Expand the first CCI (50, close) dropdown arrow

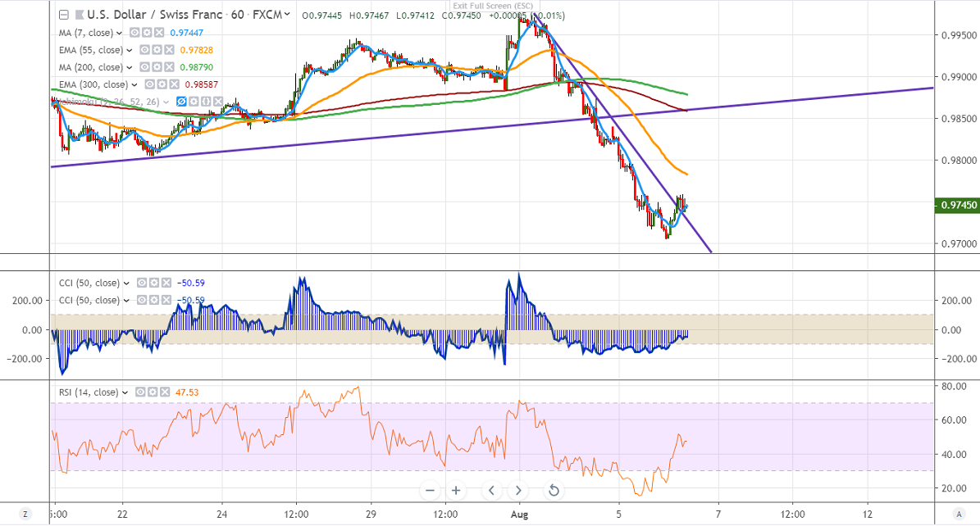click(127, 283)
